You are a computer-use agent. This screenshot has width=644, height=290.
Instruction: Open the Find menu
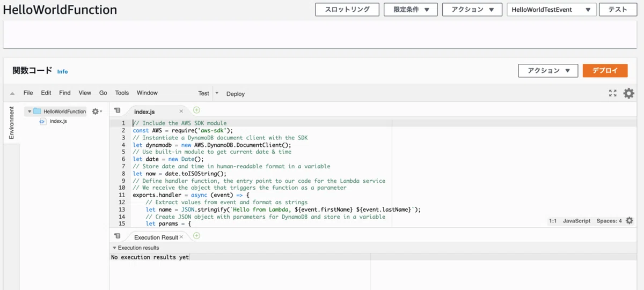click(65, 93)
